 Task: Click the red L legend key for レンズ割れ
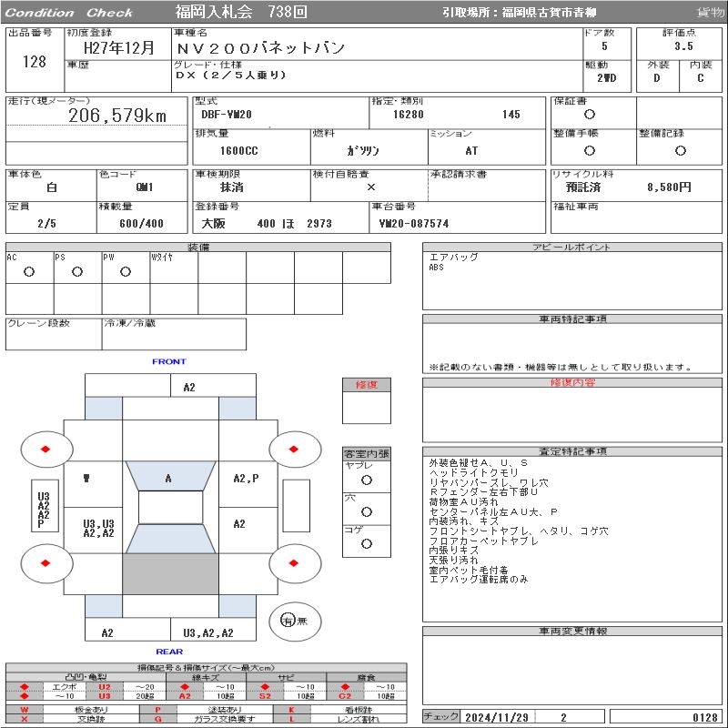point(291,719)
